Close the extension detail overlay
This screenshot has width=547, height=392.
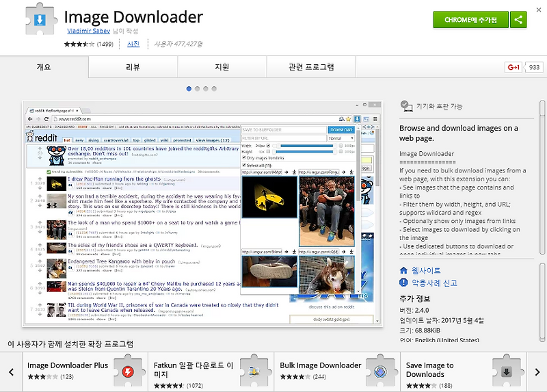539,10
